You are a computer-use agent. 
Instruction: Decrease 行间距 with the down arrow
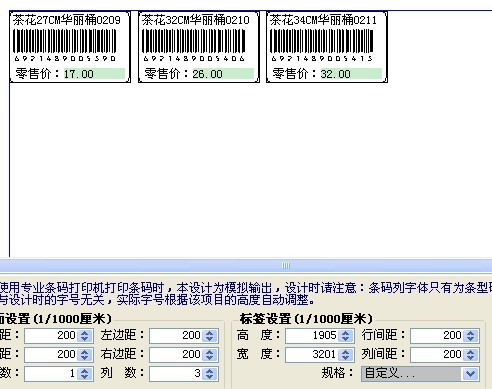click(x=470, y=339)
